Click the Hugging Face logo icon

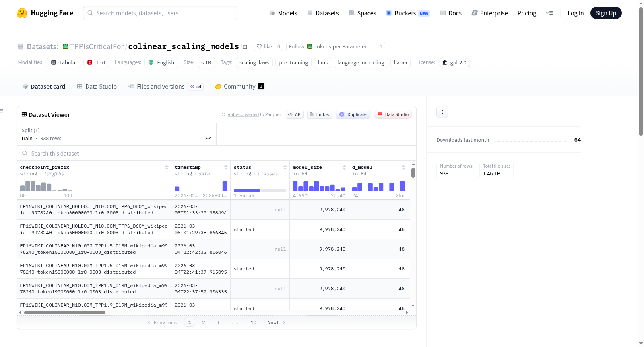[x=22, y=13]
